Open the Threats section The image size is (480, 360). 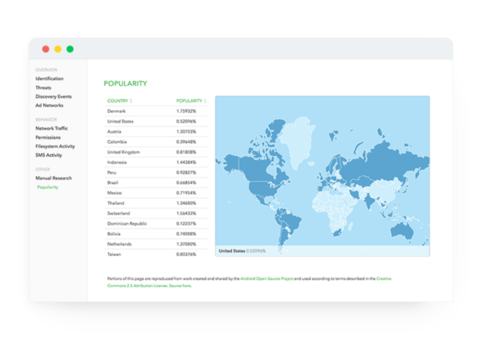[x=43, y=88]
